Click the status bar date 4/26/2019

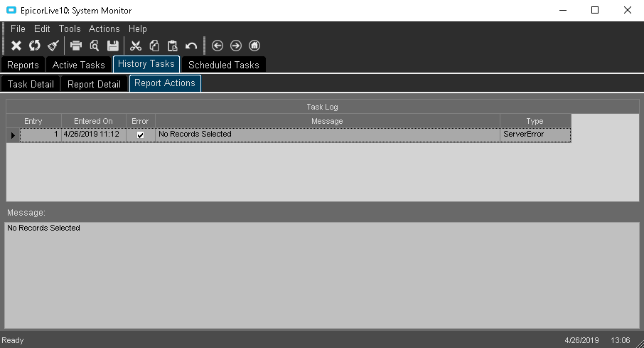pyautogui.click(x=581, y=340)
